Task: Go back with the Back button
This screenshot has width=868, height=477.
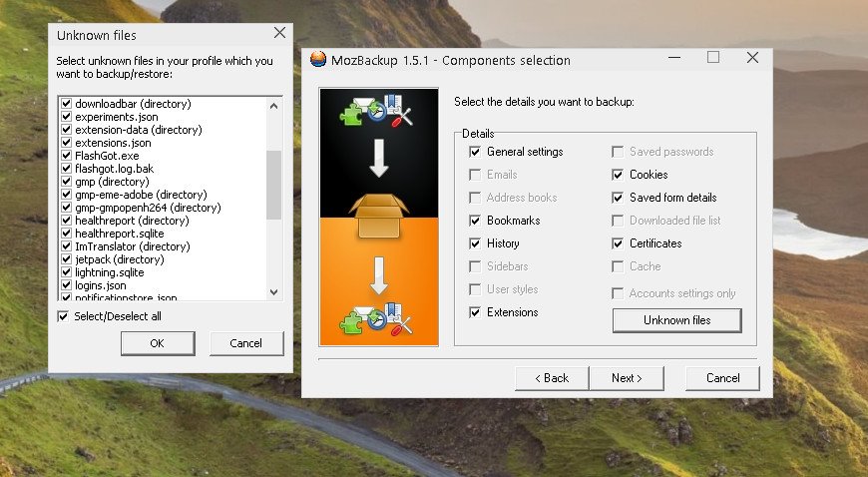Action: 552,378
